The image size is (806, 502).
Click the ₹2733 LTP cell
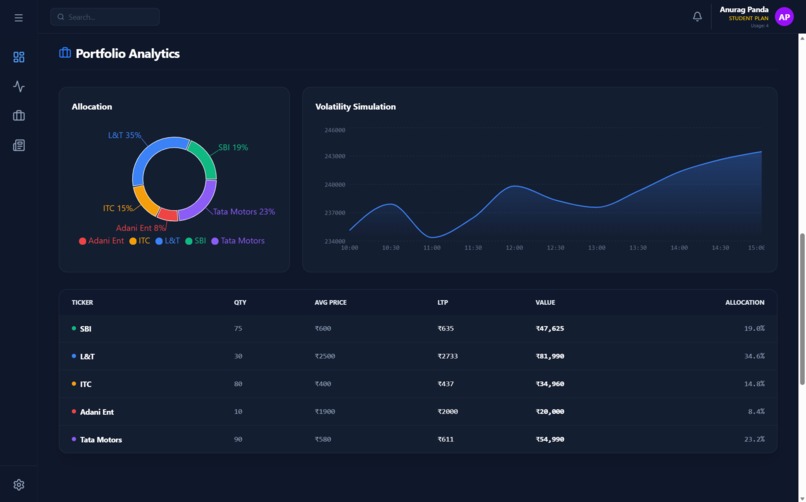click(447, 356)
